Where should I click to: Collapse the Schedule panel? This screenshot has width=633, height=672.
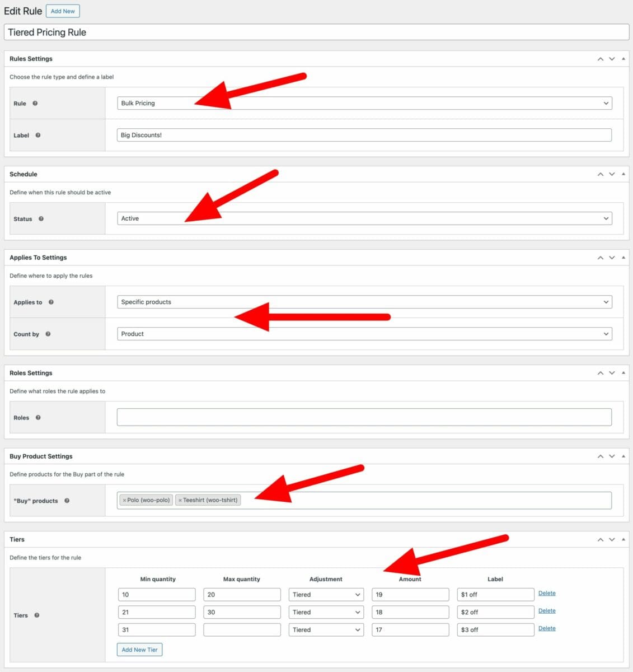[x=623, y=174]
